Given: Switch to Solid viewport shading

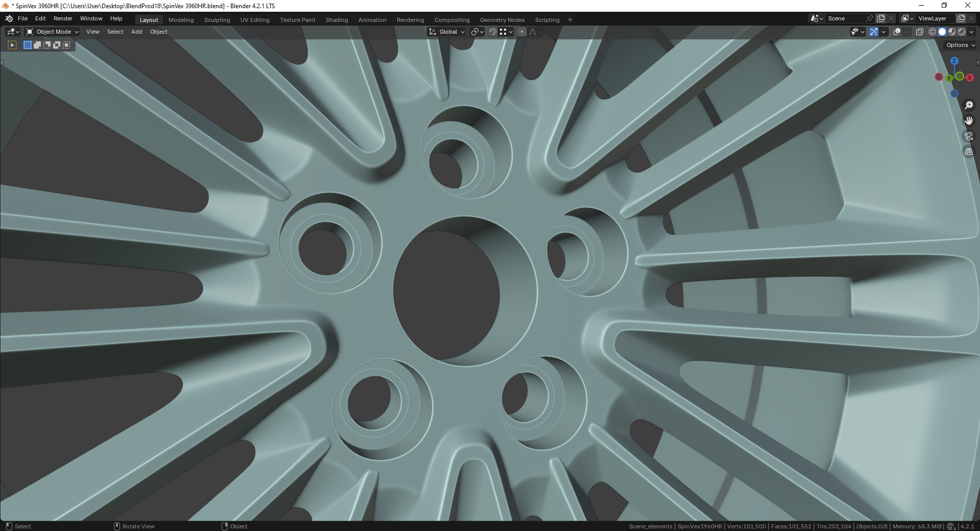Looking at the screenshot, I should pos(942,32).
